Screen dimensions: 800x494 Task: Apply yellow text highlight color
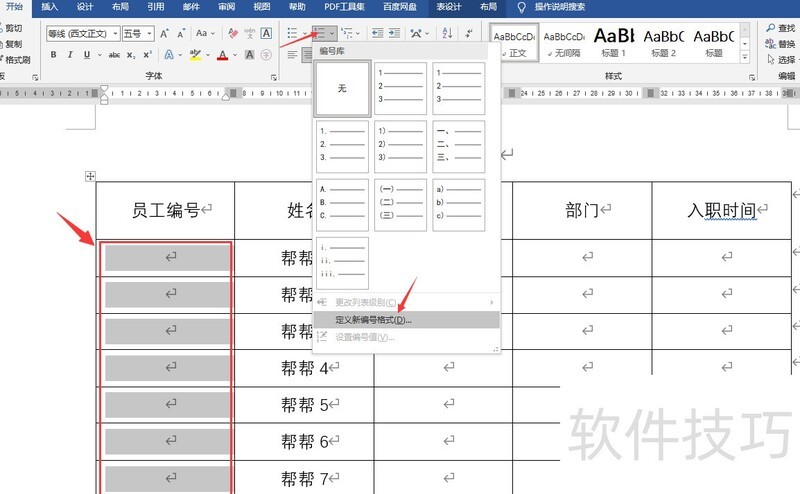click(195, 55)
